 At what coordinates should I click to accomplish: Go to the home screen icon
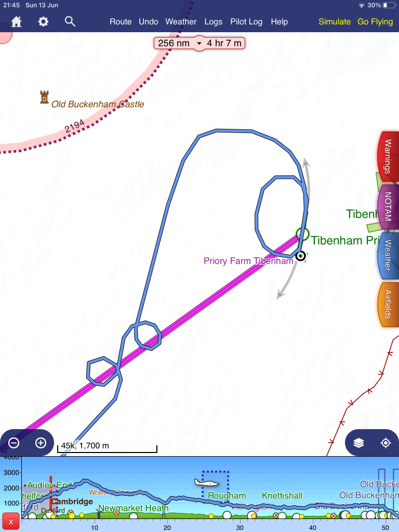(17, 22)
